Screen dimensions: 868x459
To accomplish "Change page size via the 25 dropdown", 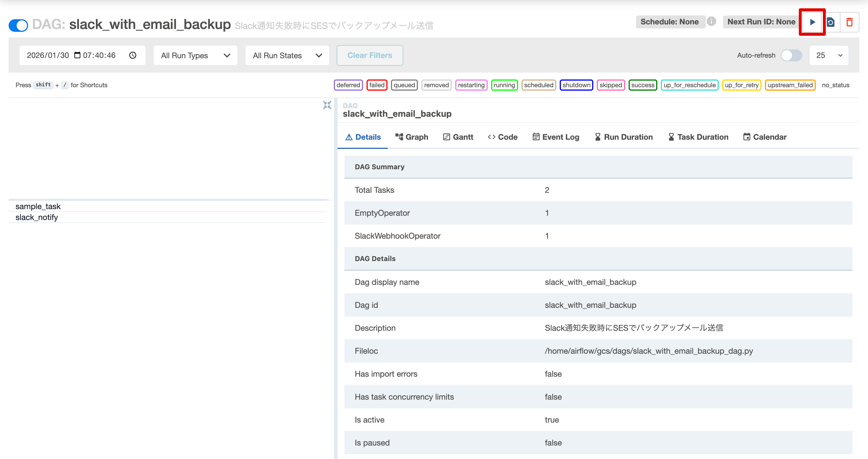I will (x=829, y=55).
